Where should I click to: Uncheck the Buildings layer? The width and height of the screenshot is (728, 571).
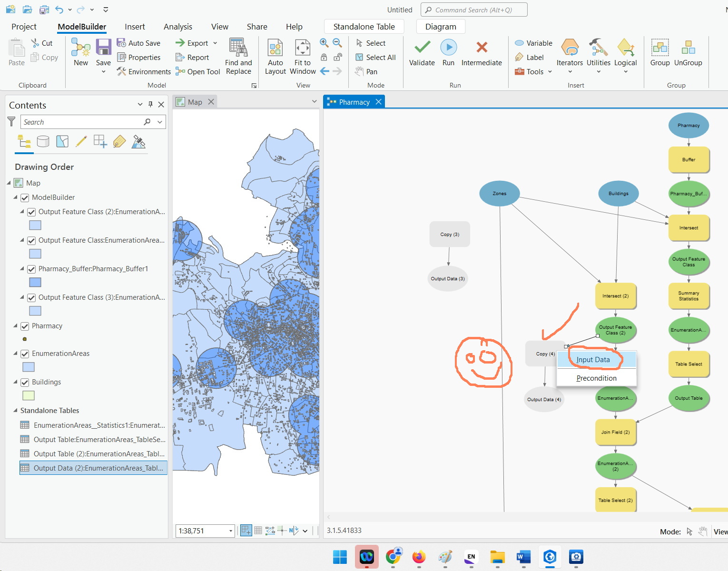24,382
